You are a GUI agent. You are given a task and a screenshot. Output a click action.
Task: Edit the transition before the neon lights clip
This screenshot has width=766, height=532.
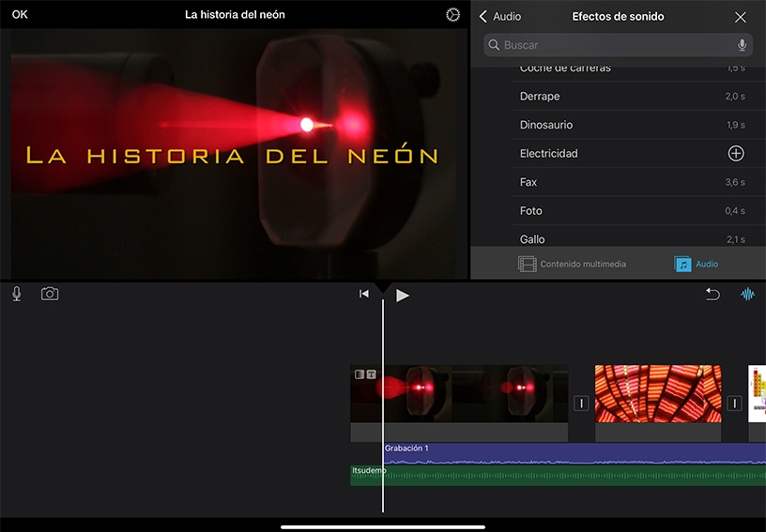tap(581, 403)
